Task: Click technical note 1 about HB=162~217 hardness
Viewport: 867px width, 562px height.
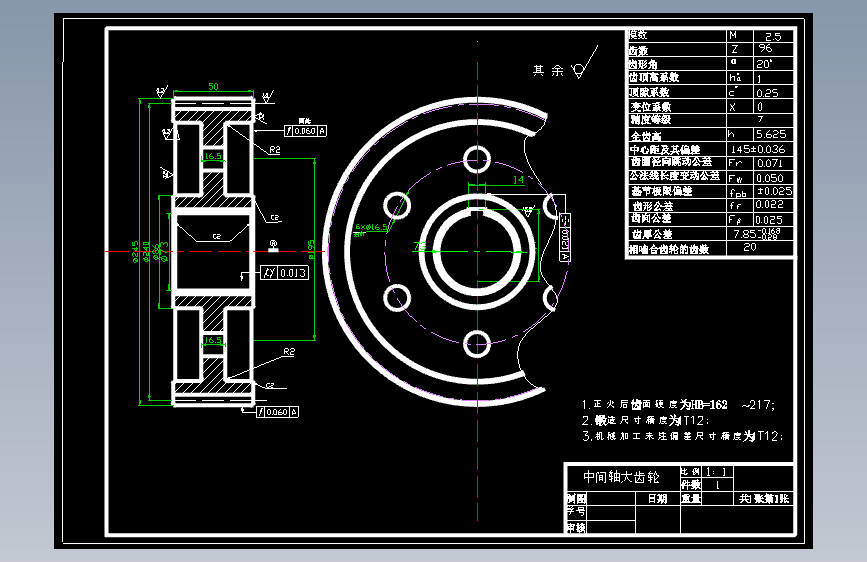Action: [678, 405]
